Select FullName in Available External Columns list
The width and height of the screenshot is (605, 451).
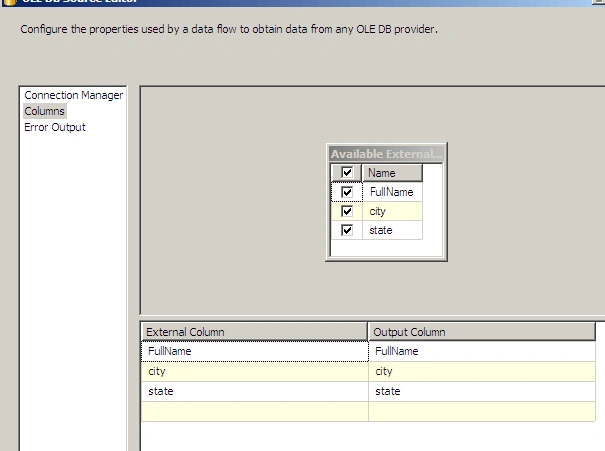tap(392, 192)
